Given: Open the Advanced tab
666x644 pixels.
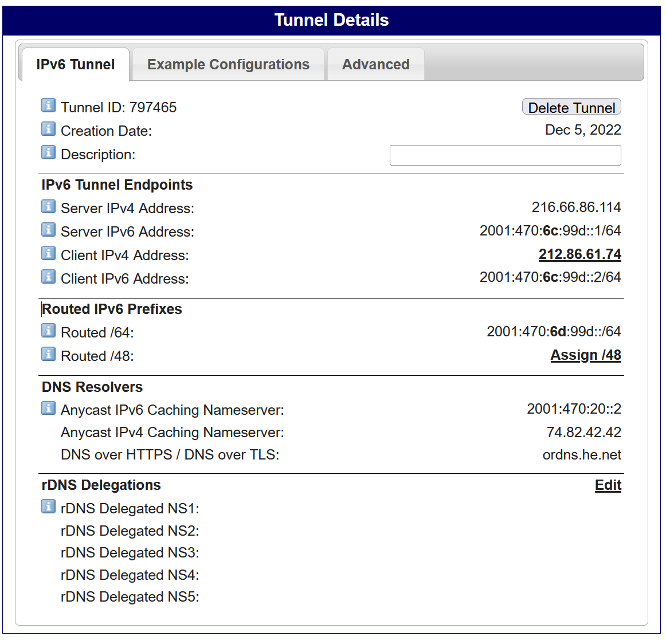Looking at the screenshot, I should [376, 65].
